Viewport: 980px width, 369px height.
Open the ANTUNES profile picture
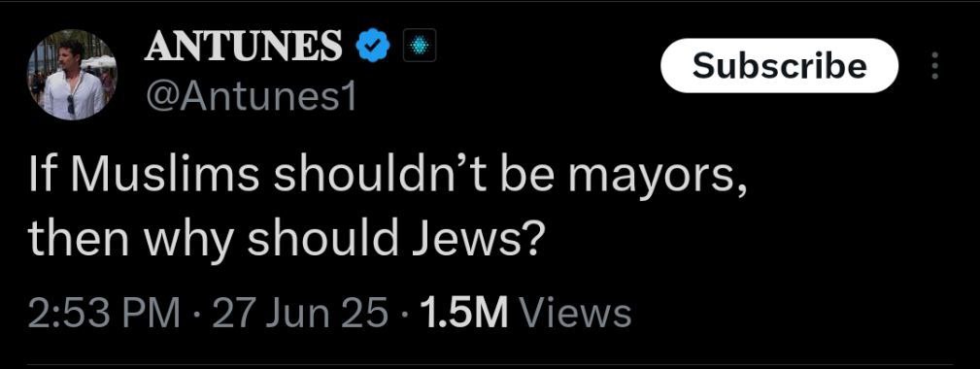pos(72,75)
